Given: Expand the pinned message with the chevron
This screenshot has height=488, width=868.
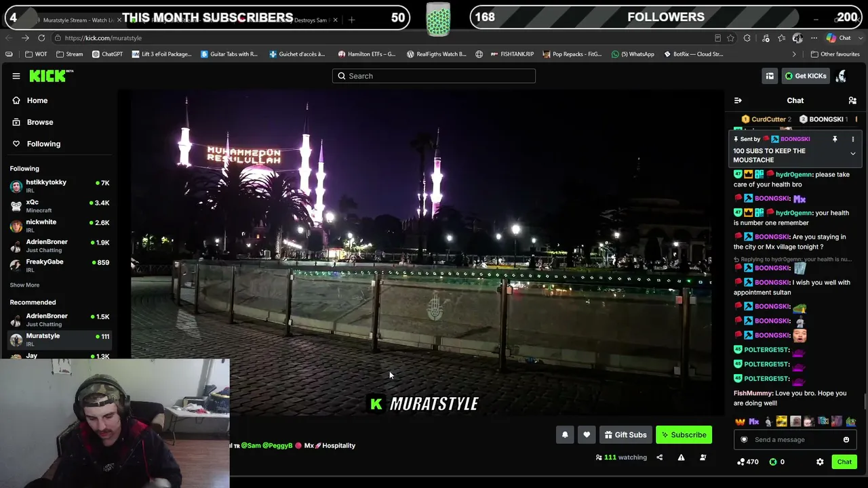Looking at the screenshot, I should pyautogui.click(x=853, y=154).
